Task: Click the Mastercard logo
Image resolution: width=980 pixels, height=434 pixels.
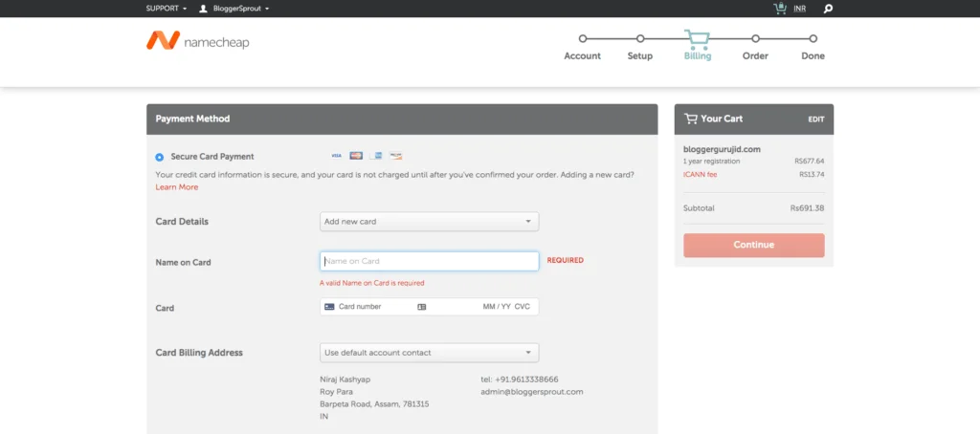Action: tap(356, 156)
